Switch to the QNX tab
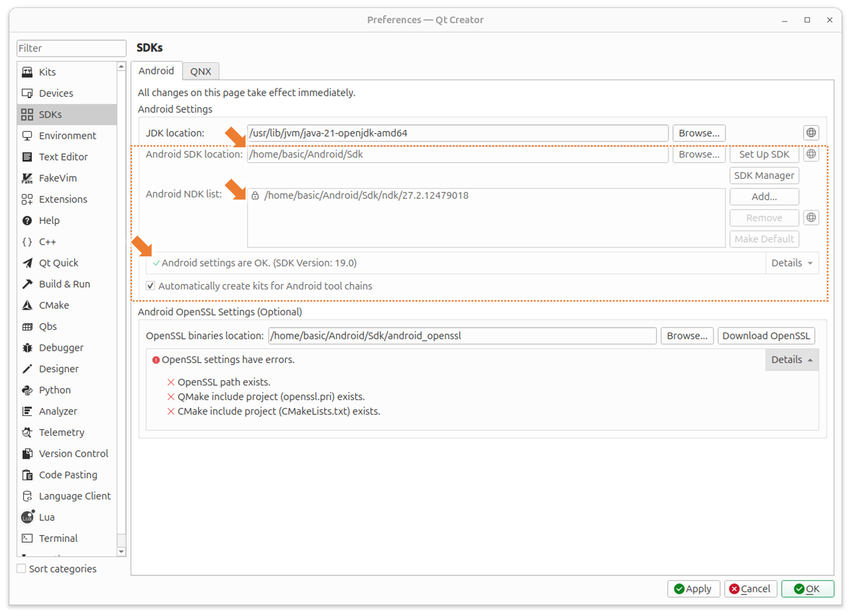The height and width of the screenshot is (616, 851). 201,72
